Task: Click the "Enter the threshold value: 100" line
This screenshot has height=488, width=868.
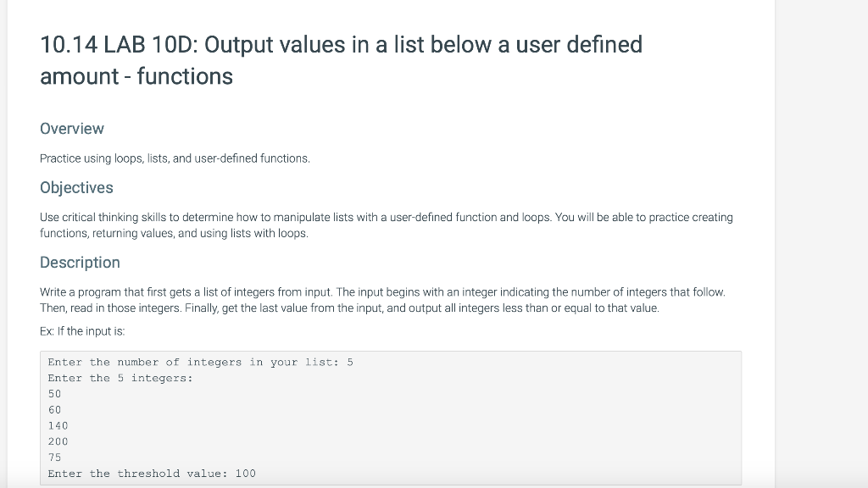Action: pos(152,474)
